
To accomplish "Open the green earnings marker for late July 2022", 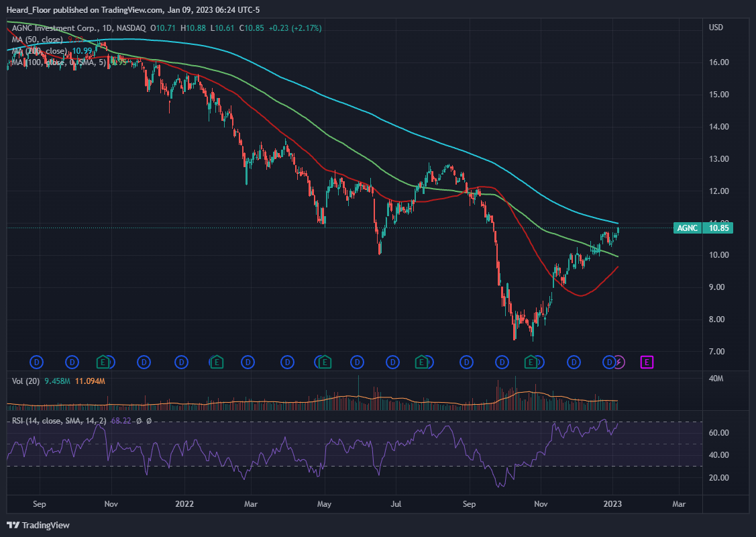I will point(421,362).
